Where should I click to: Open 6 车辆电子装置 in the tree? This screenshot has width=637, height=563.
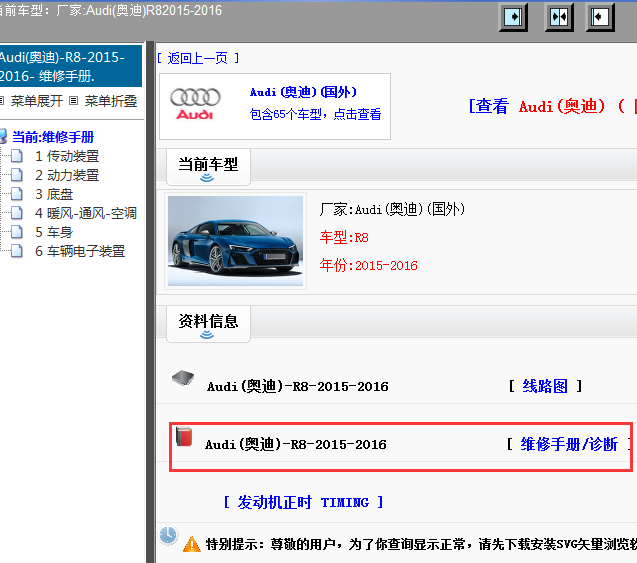click(80, 251)
